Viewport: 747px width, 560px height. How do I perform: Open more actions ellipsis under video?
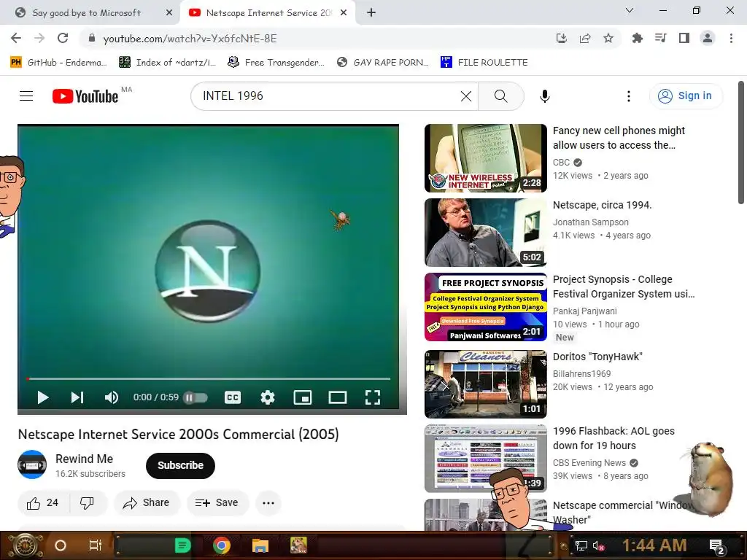[268, 503]
